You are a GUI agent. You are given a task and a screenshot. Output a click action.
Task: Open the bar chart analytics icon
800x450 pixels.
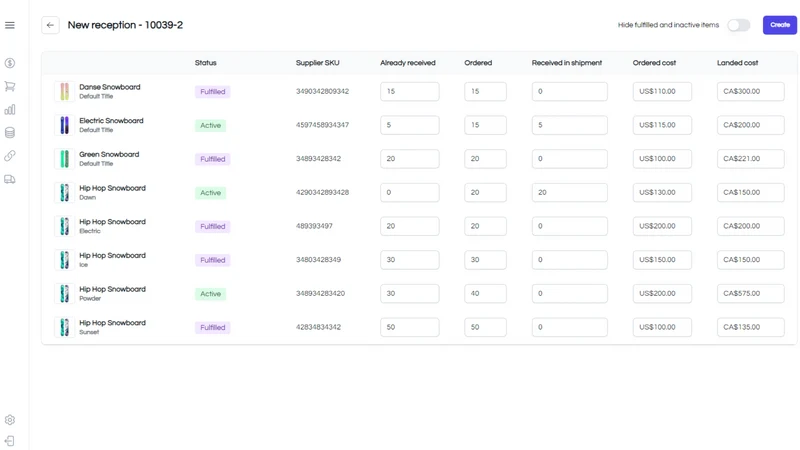pos(10,110)
